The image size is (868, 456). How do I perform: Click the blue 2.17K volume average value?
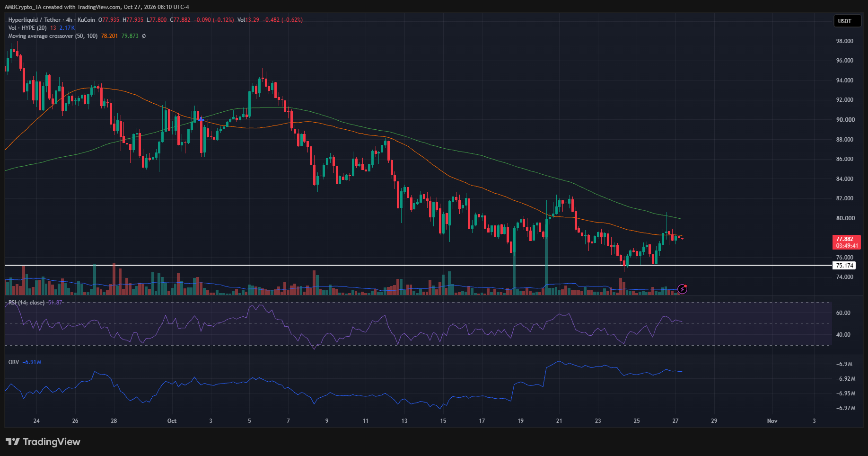click(x=67, y=28)
